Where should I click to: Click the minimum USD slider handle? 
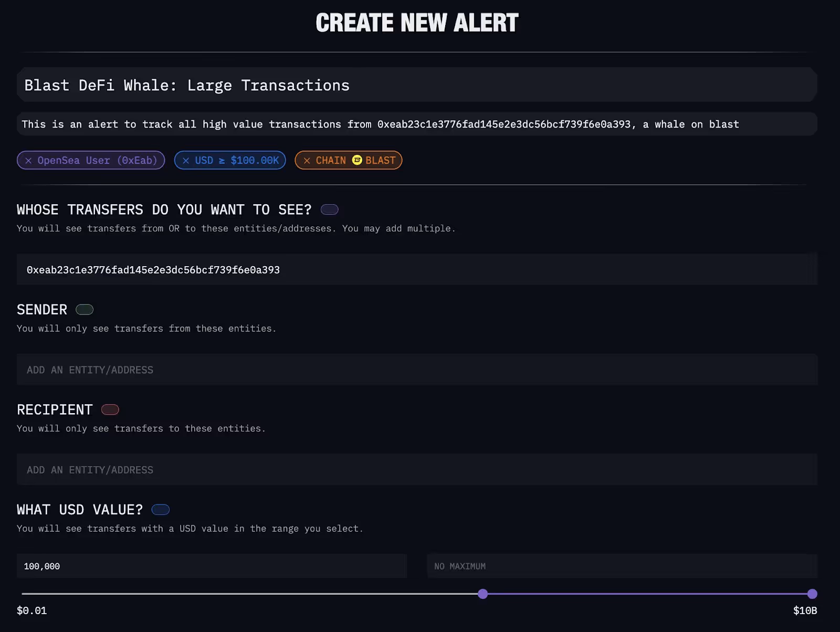tap(483, 594)
